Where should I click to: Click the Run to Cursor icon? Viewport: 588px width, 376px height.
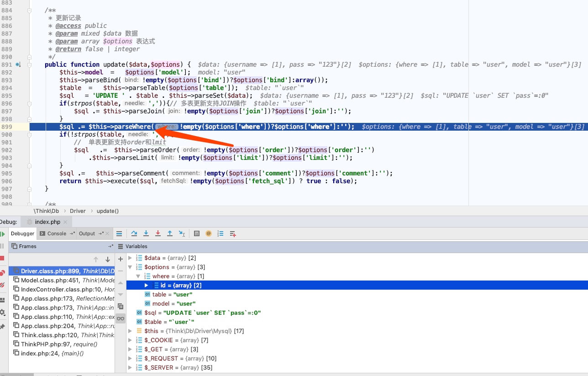[x=182, y=233]
